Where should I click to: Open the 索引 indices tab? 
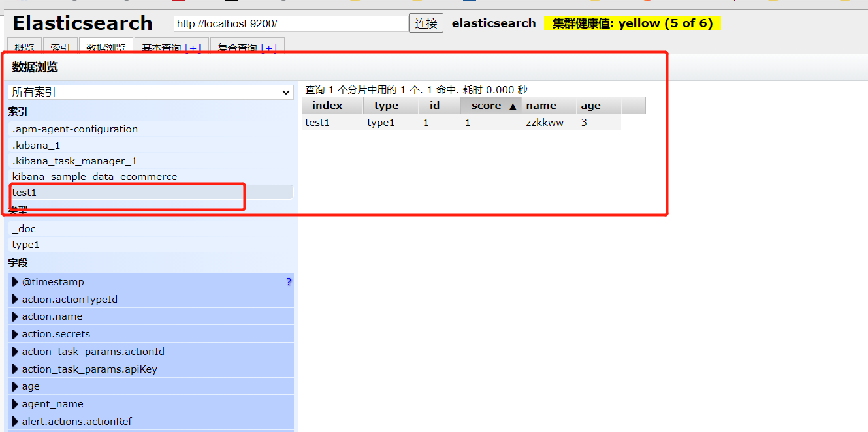tap(60, 47)
